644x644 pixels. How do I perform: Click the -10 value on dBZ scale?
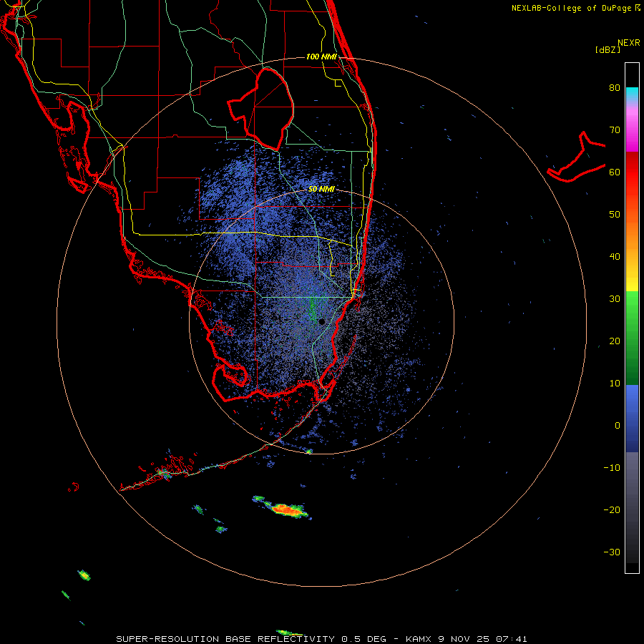612,468
